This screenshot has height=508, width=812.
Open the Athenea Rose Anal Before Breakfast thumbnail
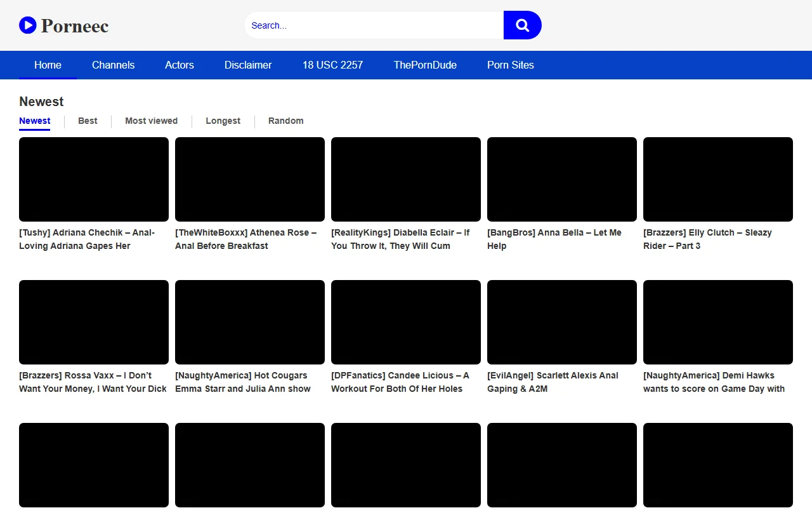click(249, 179)
